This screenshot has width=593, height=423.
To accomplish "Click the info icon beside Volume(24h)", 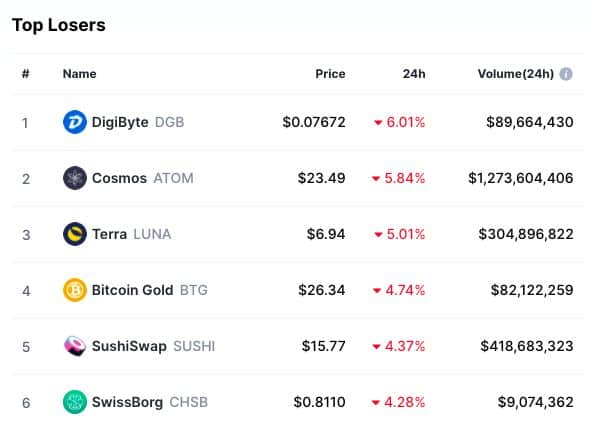I will (566, 74).
